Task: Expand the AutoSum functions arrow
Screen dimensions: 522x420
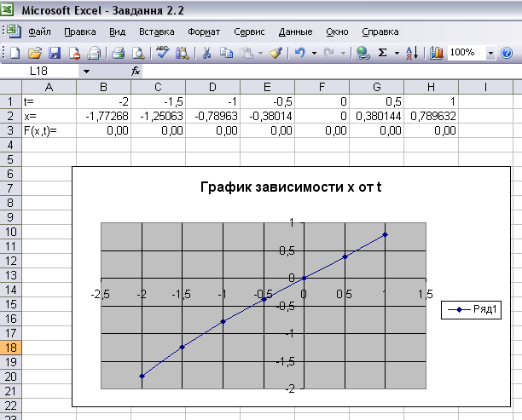Action: point(397,53)
